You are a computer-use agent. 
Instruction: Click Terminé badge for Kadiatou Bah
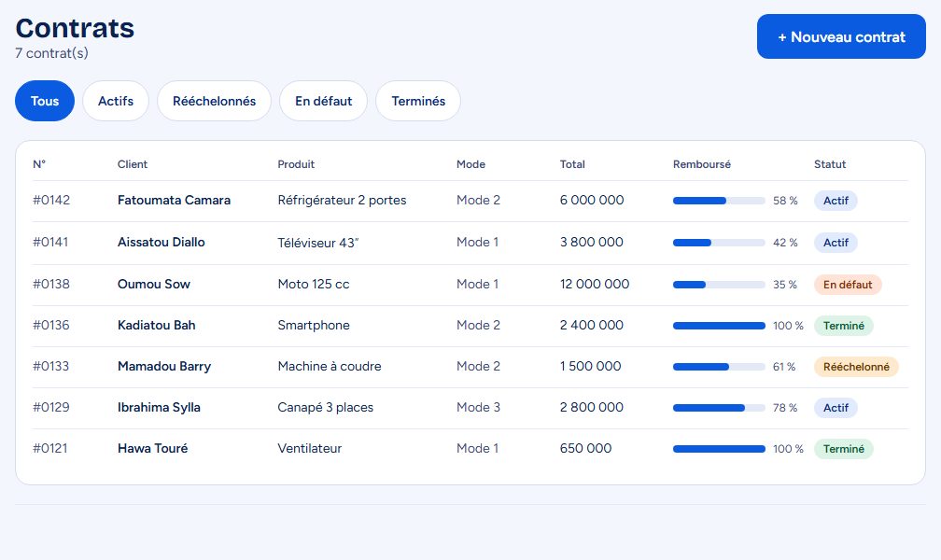click(843, 326)
